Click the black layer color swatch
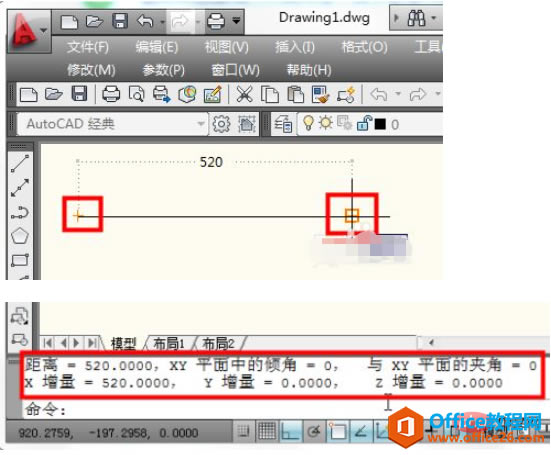Image resolution: width=551 pixels, height=455 pixels. click(x=380, y=124)
